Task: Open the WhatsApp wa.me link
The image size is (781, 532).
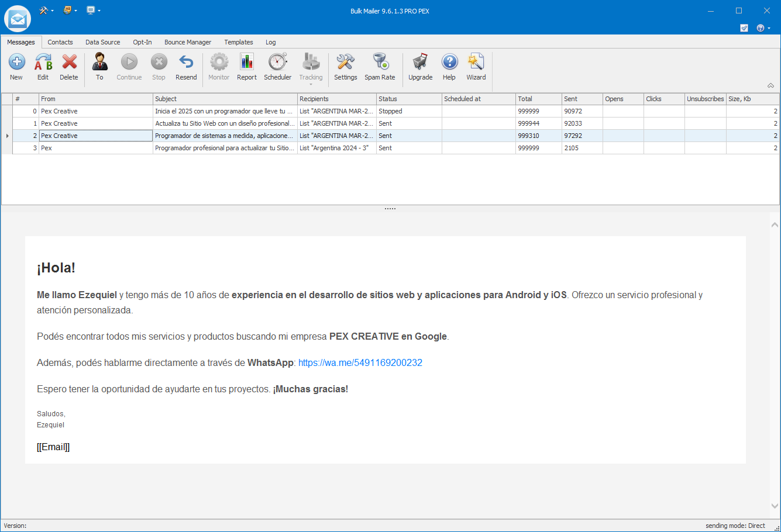Action: 360,362
